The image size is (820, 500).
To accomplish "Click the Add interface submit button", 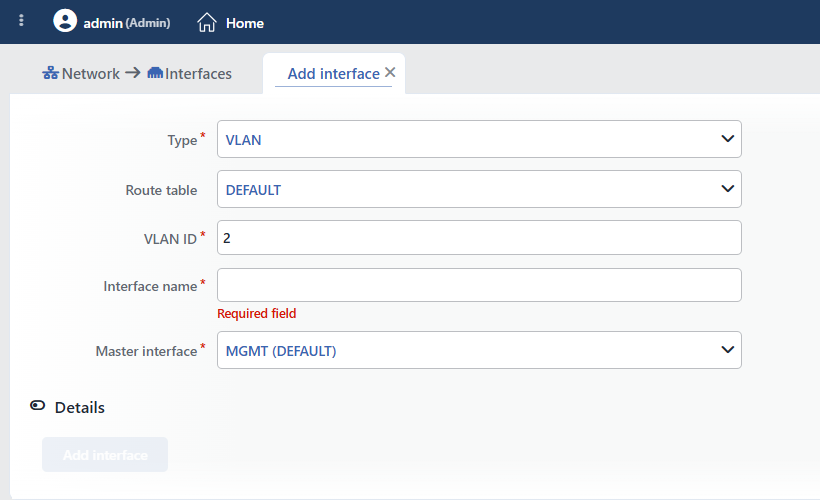I will pos(105,454).
